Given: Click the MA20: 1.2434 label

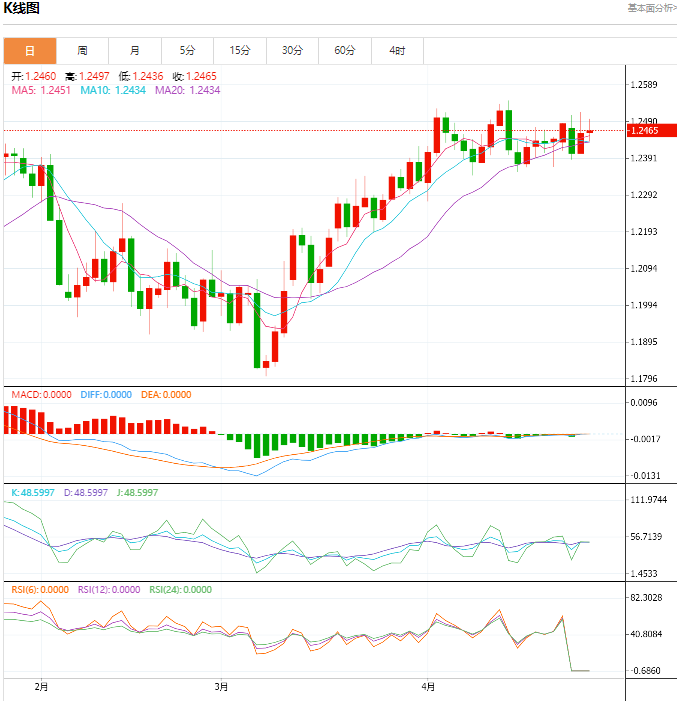Looking at the screenshot, I should click(188, 90).
